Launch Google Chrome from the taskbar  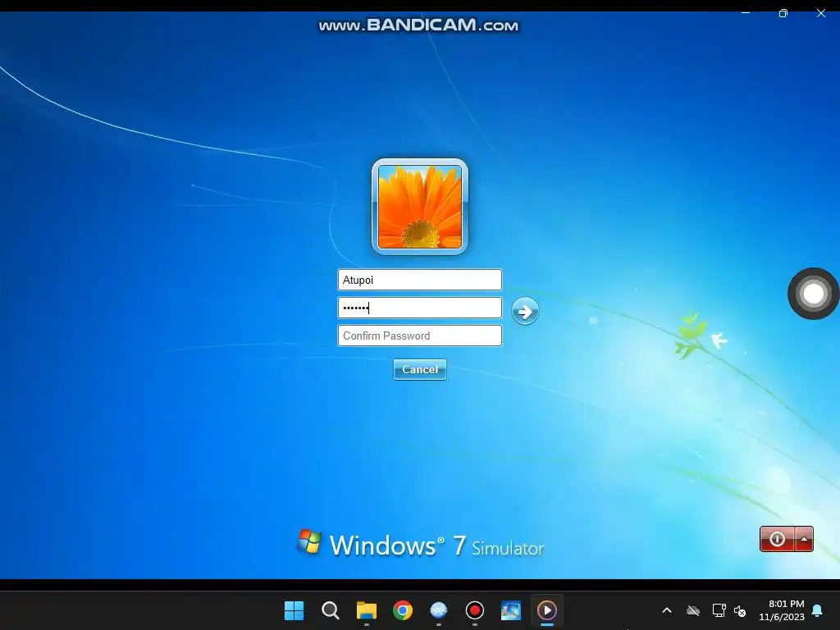pyautogui.click(x=402, y=610)
